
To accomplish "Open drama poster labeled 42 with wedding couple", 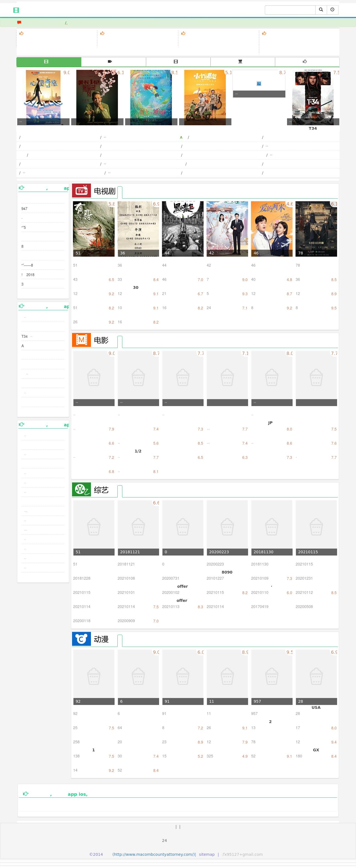I will click(227, 229).
